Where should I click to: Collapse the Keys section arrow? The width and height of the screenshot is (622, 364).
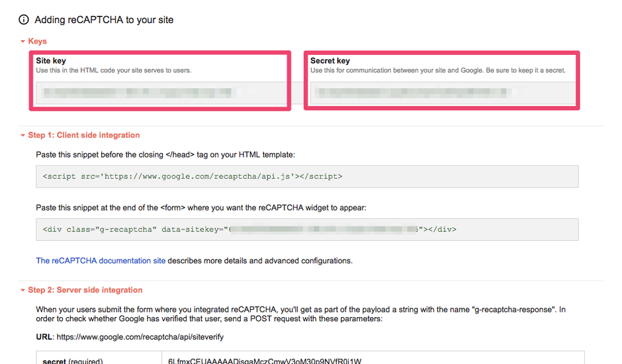[x=22, y=42]
